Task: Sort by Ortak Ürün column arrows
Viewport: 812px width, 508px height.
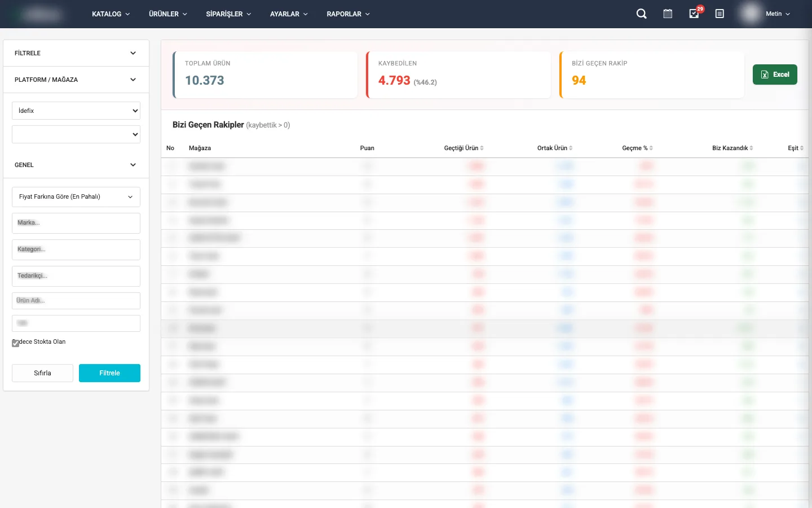Action: tap(571, 148)
